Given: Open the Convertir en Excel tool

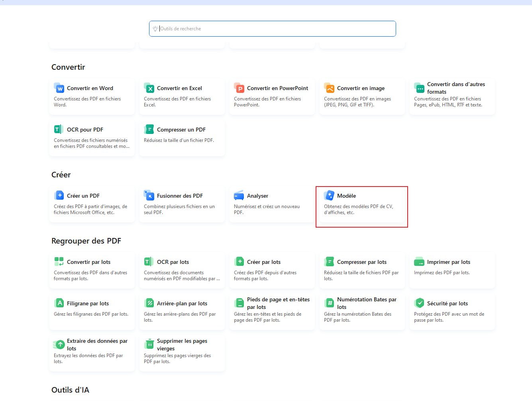Looking at the screenshot, I should pyautogui.click(x=179, y=88).
